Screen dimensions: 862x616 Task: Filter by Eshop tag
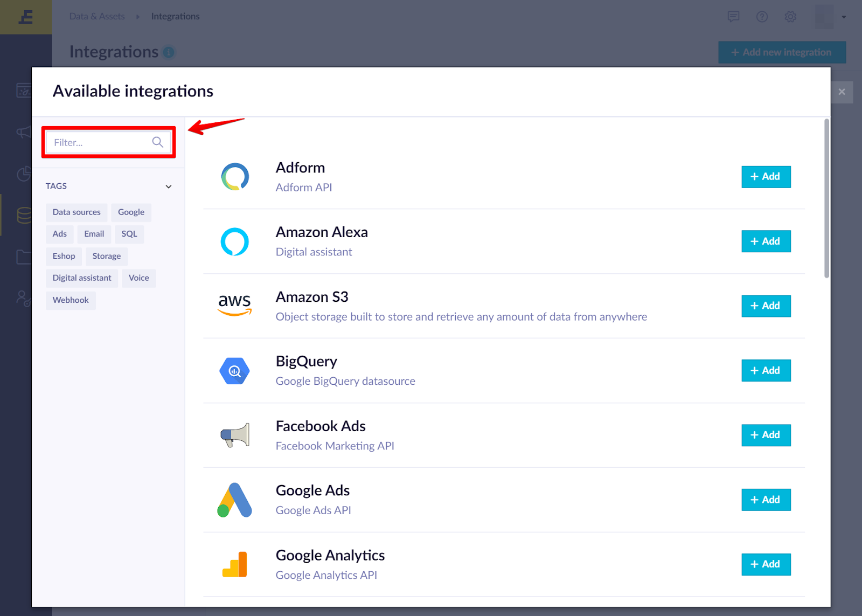tap(64, 256)
